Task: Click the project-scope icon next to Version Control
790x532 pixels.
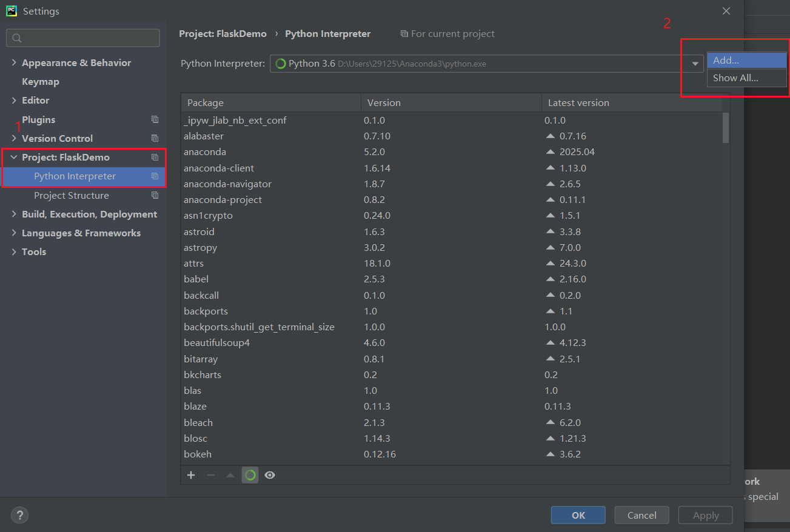Action: [155, 138]
